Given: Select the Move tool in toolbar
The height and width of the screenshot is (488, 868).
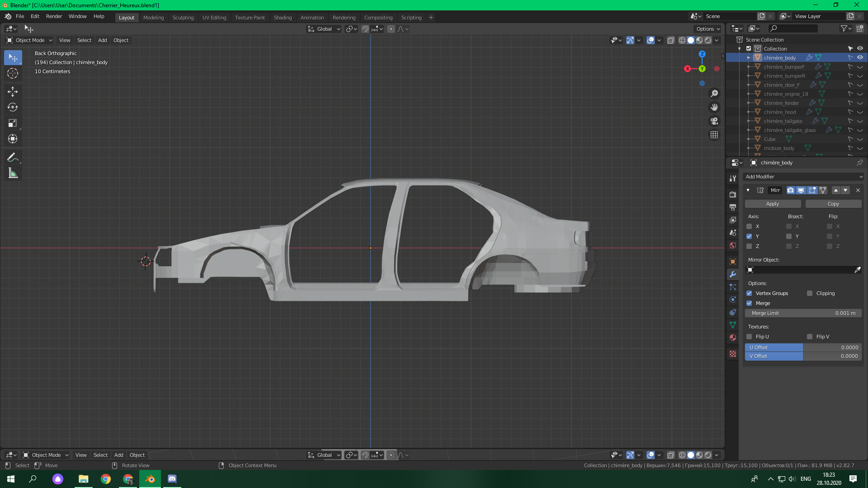Looking at the screenshot, I should pos(13,92).
